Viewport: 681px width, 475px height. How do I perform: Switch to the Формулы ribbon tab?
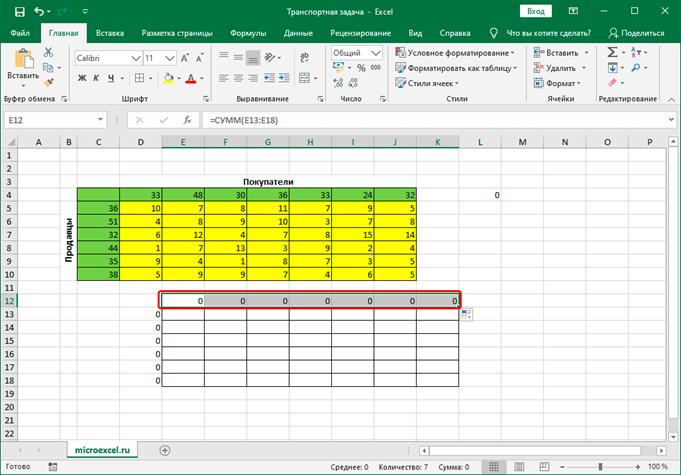[x=248, y=33]
